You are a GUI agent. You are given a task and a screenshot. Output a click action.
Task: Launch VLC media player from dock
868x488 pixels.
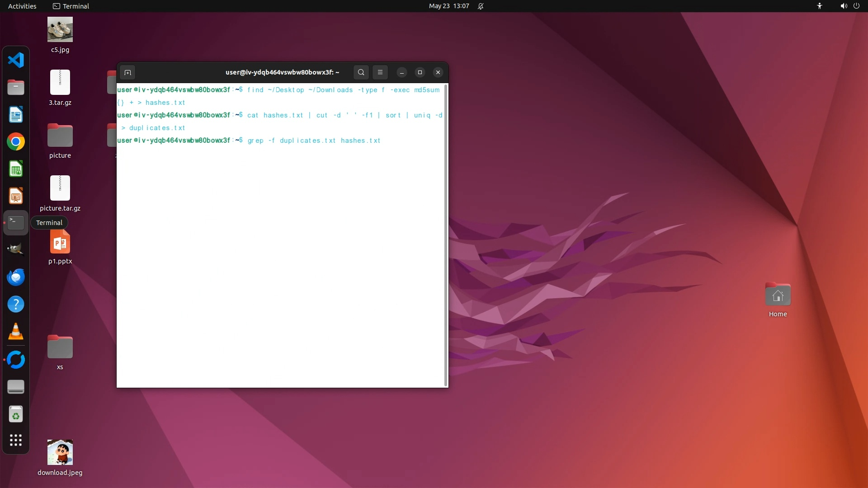pyautogui.click(x=16, y=332)
